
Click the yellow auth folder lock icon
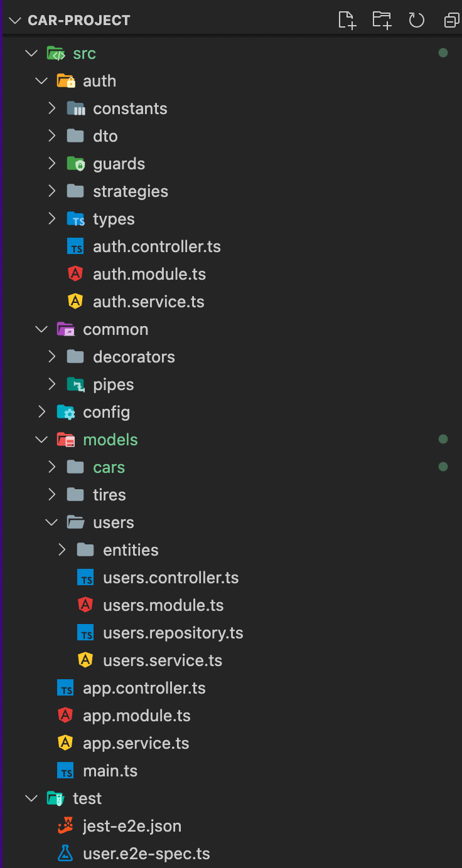(x=65, y=81)
